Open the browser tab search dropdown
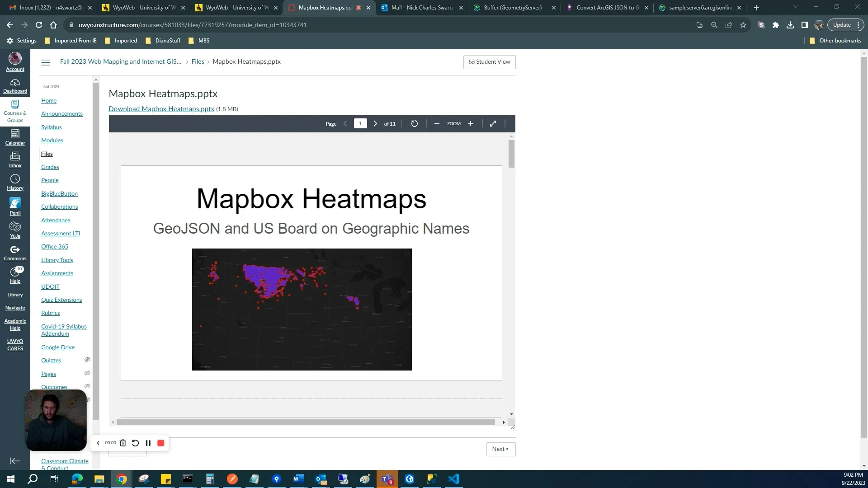 794,7
